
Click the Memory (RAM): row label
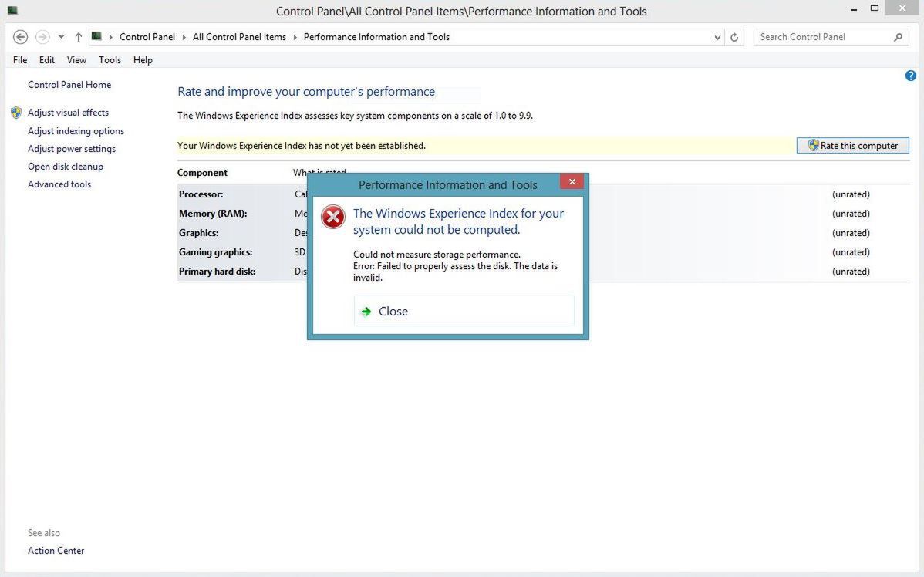[213, 214]
